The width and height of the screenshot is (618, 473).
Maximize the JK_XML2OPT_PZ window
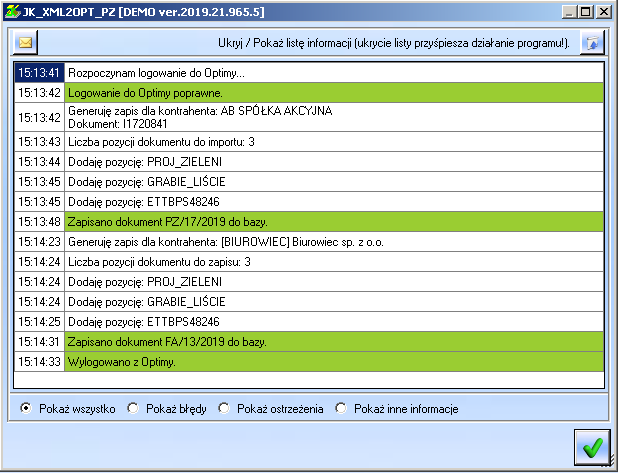(586, 12)
